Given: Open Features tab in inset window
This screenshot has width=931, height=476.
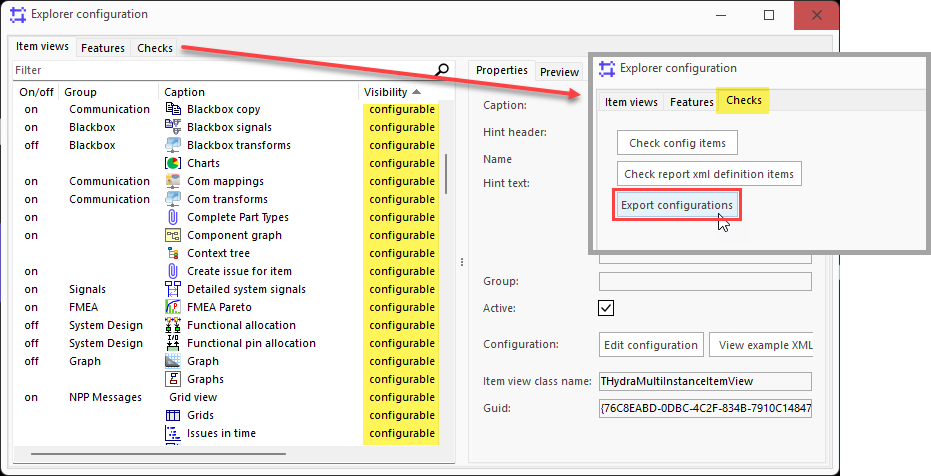Looking at the screenshot, I should click(692, 102).
